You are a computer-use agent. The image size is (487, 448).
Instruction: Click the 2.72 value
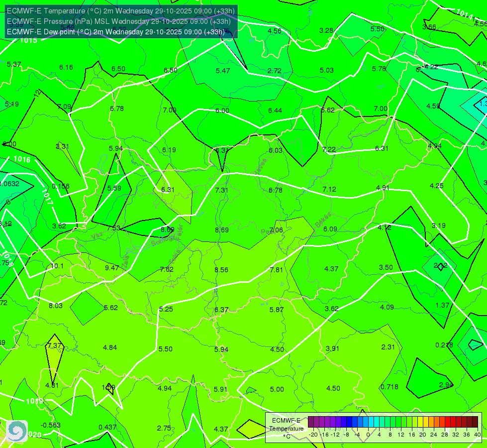tap(275, 71)
